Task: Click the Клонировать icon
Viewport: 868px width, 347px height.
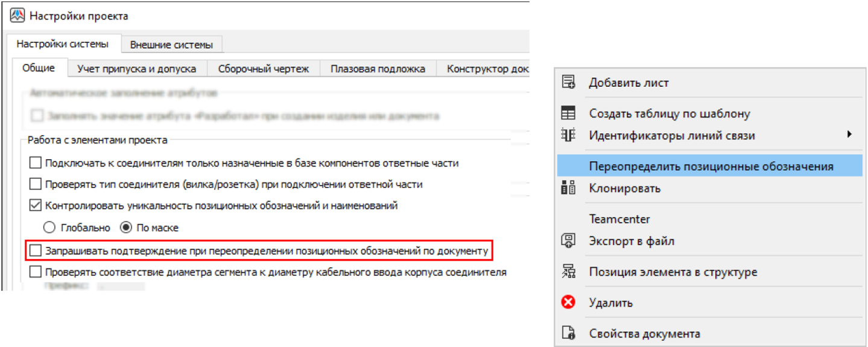Action: coord(568,188)
